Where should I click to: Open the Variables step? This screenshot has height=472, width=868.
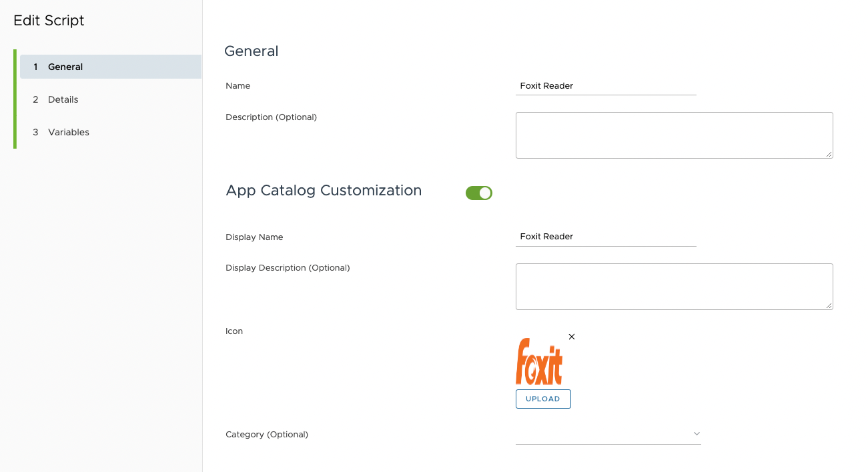coord(69,132)
